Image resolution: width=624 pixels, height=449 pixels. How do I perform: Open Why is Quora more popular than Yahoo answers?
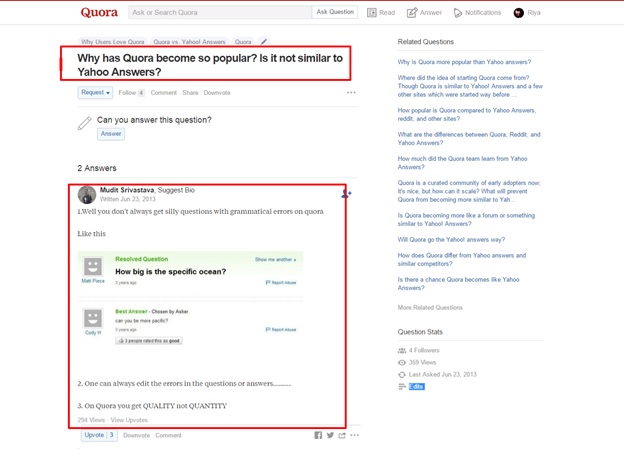[464, 62]
